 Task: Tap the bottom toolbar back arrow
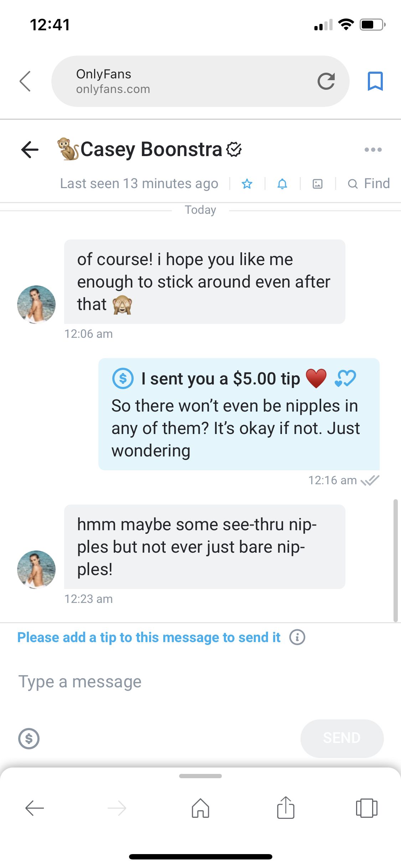click(35, 808)
